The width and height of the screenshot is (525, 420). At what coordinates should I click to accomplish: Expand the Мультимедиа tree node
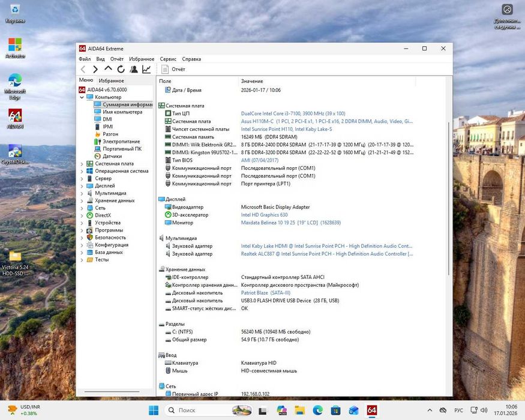point(82,193)
